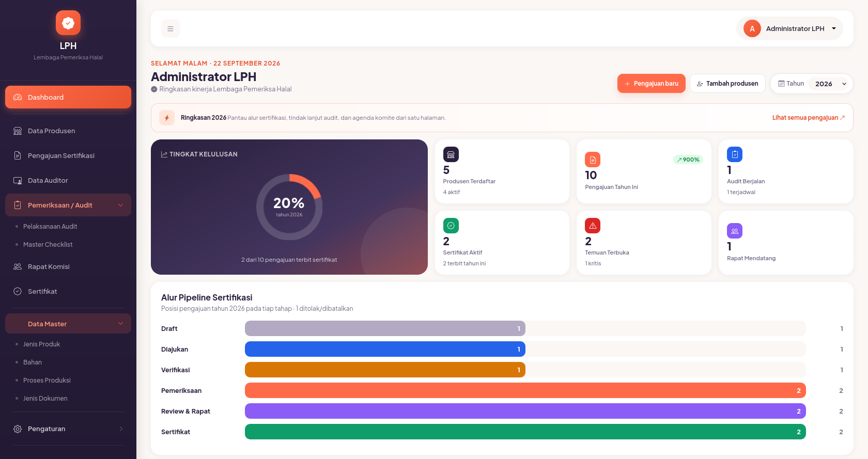The image size is (868, 459).
Task: Click the Data Auditor monitor icon
Action: (x=18, y=180)
